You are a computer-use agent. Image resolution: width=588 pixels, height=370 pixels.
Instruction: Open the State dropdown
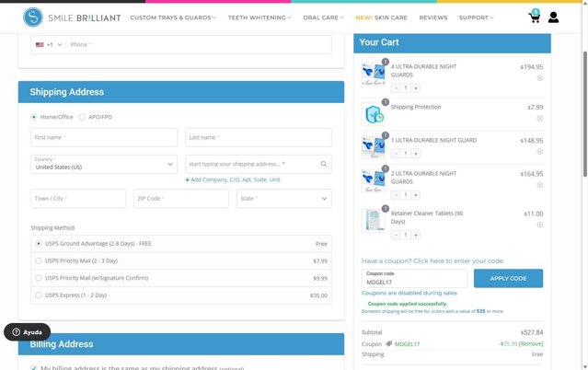pos(283,199)
